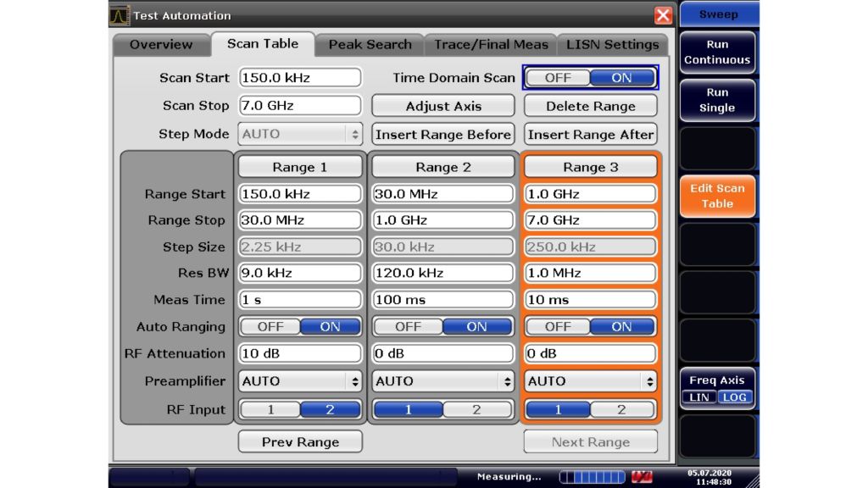Click the Delete Range button

point(590,106)
